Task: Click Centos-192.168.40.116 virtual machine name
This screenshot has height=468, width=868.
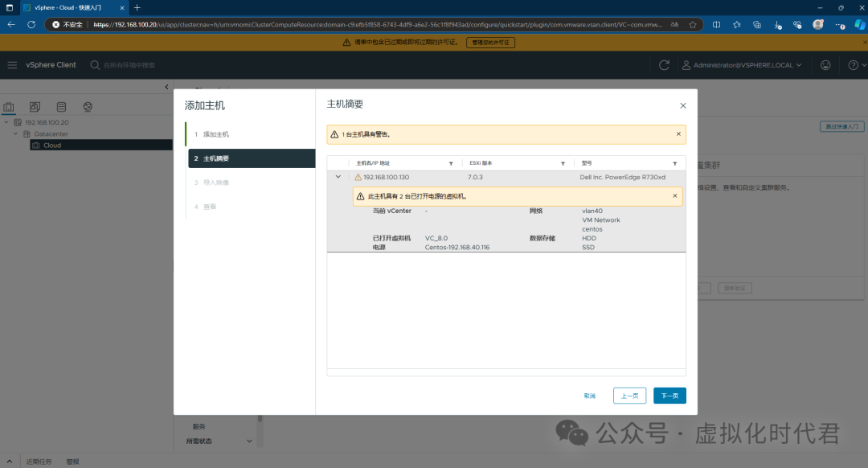Action: [457, 248]
